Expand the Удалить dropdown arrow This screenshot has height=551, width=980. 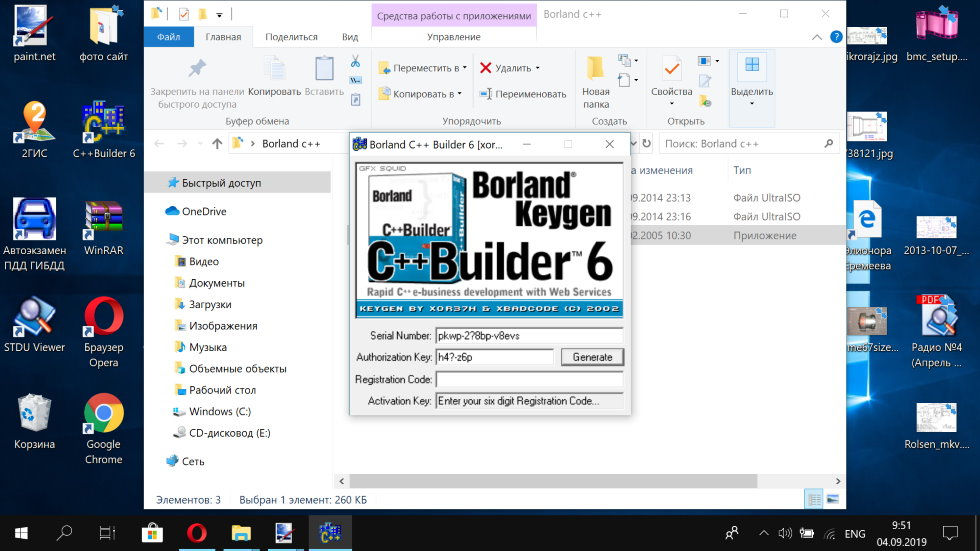(x=538, y=68)
